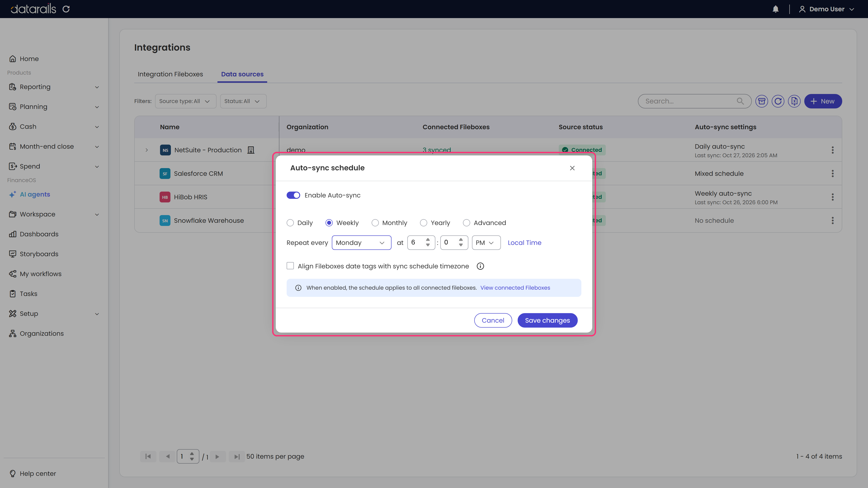Click the archive icon beside search

(x=762, y=101)
